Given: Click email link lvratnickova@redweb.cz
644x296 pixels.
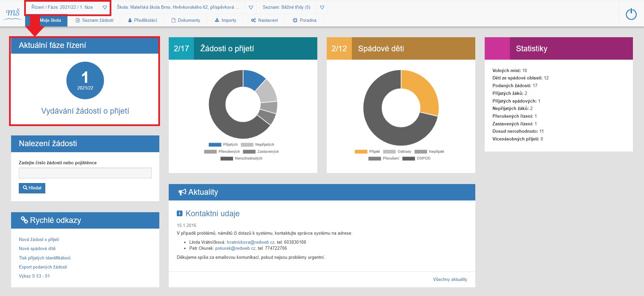Looking at the screenshot, I should point(251,242).
